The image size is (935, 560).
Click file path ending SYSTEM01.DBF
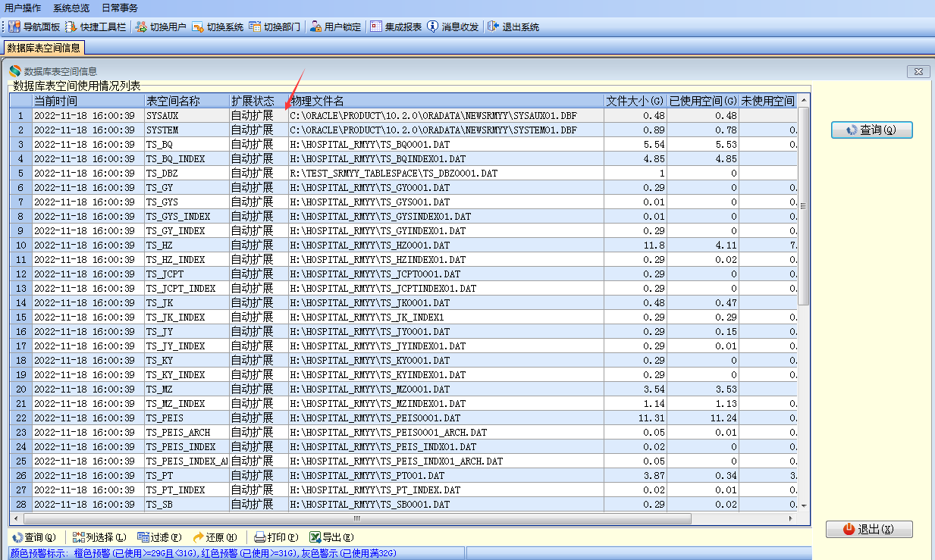tap(446, 130)
